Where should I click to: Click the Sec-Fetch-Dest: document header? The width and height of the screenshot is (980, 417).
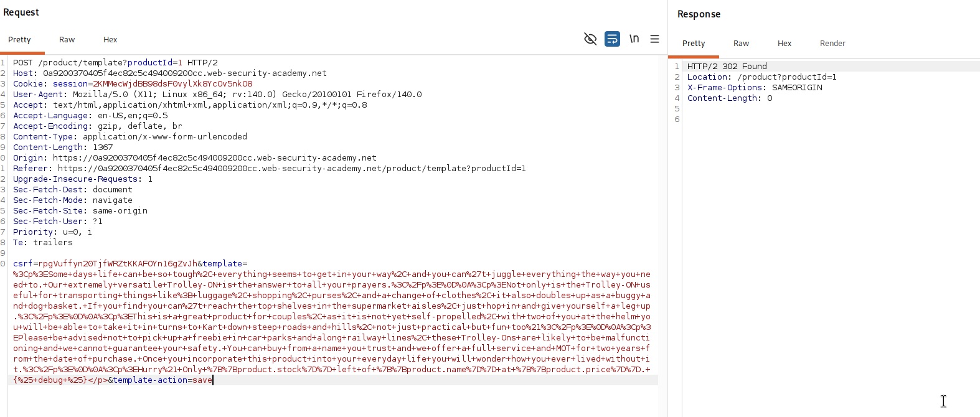73,190
